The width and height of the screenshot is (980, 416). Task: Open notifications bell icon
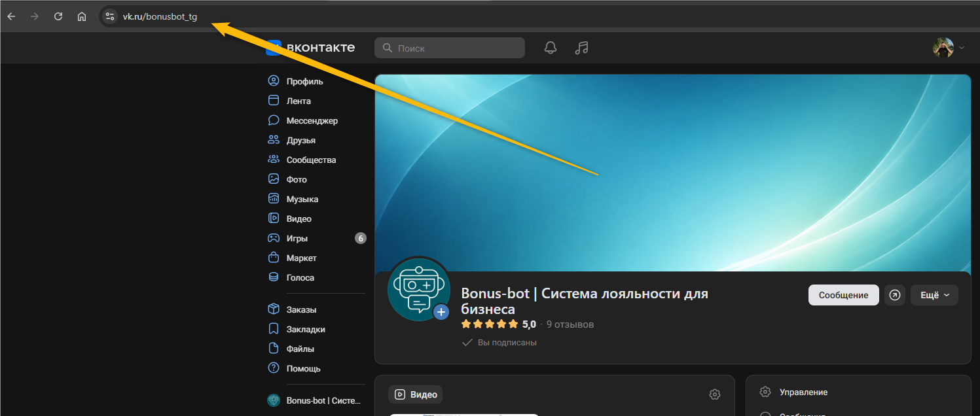click(x=551, y=48)
